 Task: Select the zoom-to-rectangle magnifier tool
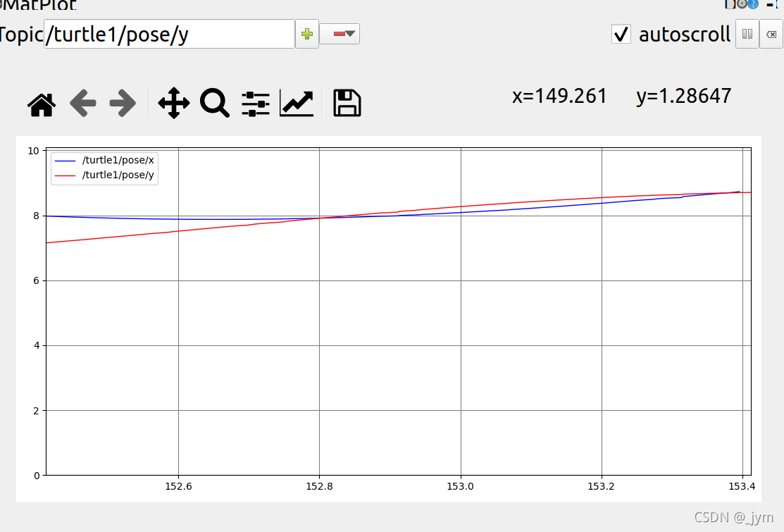point(215,103)
